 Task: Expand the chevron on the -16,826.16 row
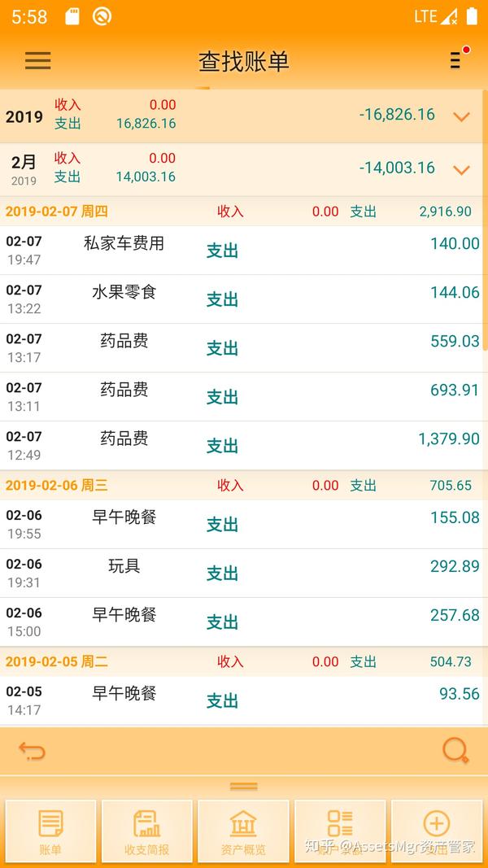click(x=462, y=116)
